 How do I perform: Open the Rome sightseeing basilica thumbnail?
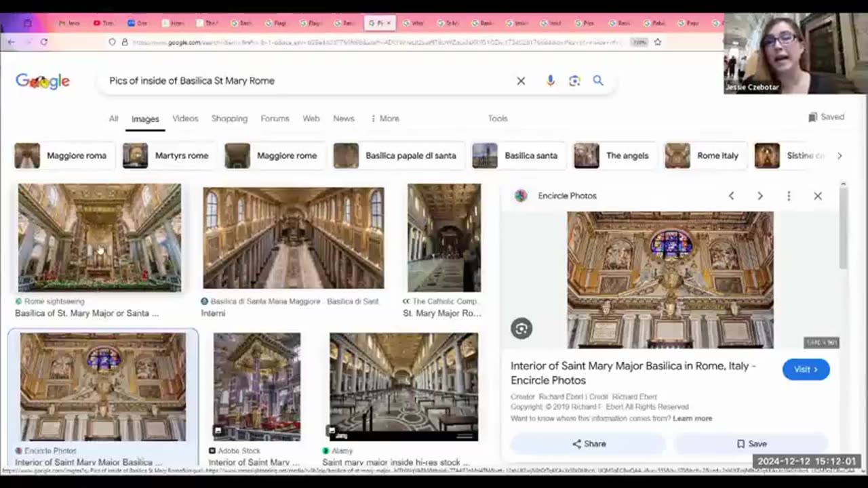click(100, 238)
